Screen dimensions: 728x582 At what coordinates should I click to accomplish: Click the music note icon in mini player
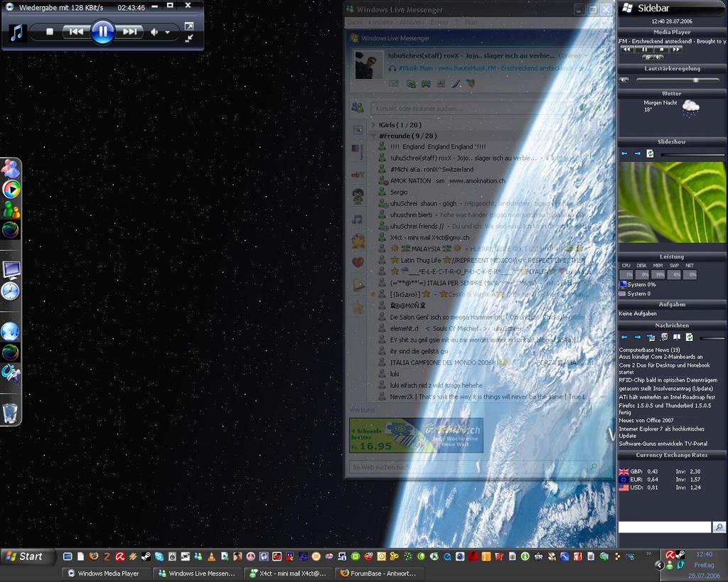tap(17, 33)
